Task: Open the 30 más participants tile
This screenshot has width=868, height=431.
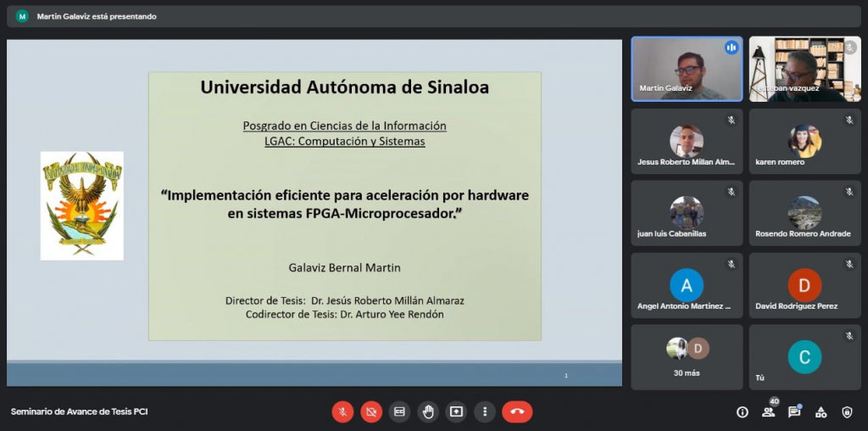Action: coord(687,357)
